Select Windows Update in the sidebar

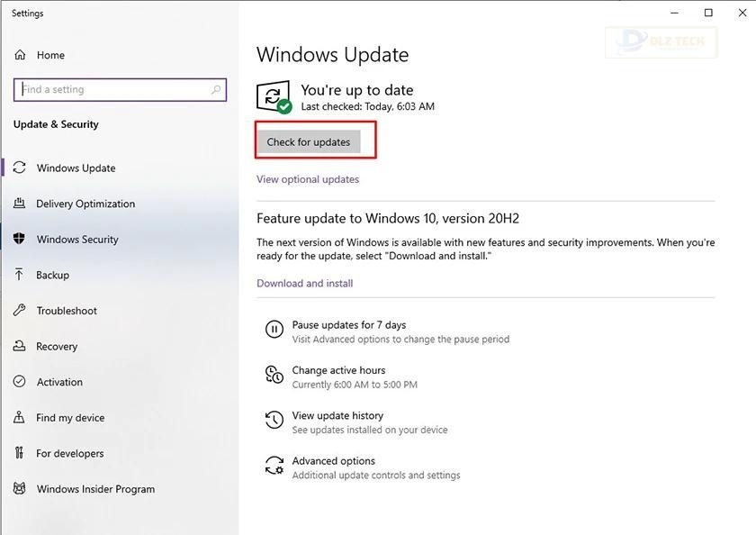pos(76,168)
